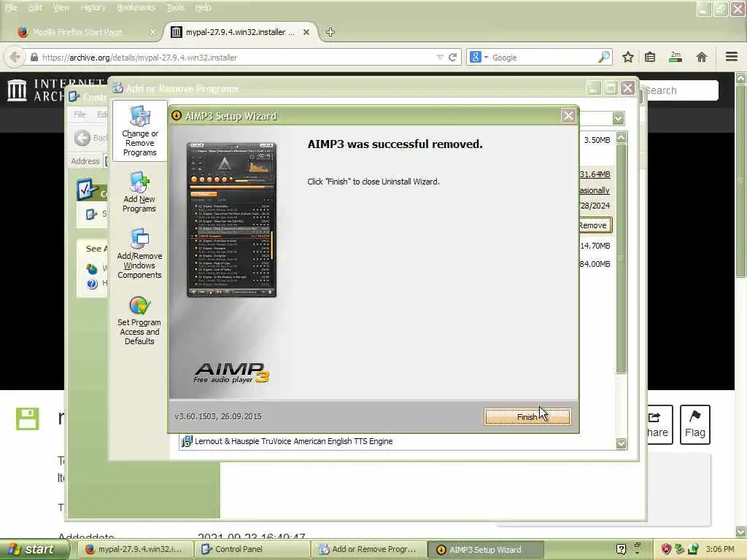Viewport: 747px width, 560px height.
Task: Open the Firefox Edit menu
Action: 35,7
